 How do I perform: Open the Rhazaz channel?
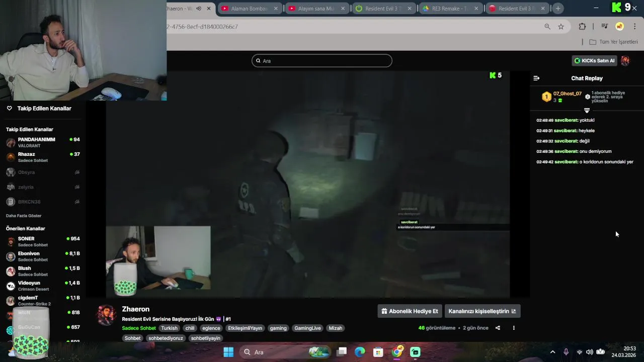point(43,157)
